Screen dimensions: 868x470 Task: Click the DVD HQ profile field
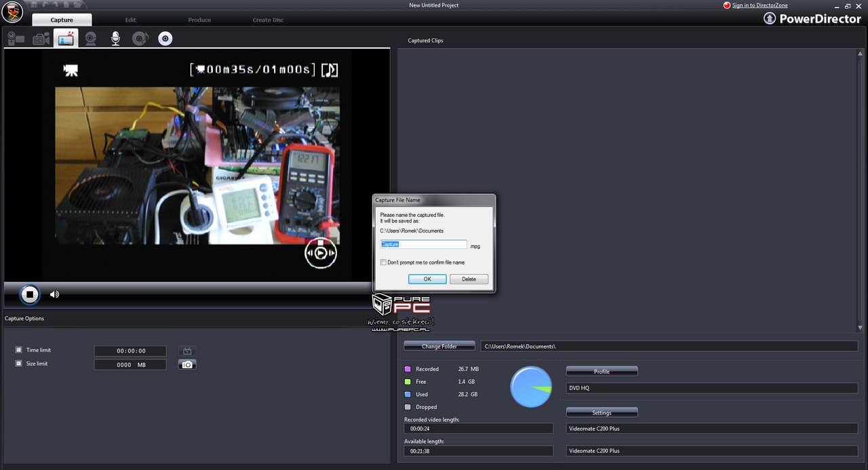[712, 388]
